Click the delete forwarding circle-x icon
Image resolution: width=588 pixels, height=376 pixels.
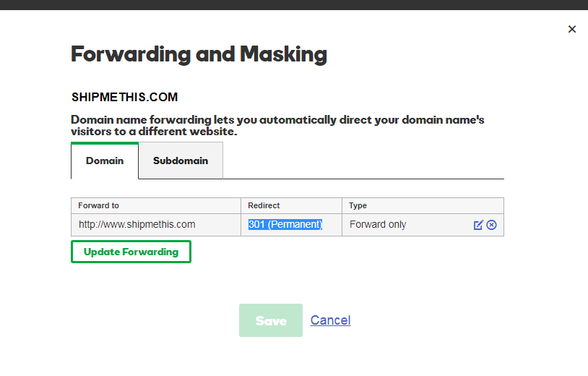(x=492, y=225)
